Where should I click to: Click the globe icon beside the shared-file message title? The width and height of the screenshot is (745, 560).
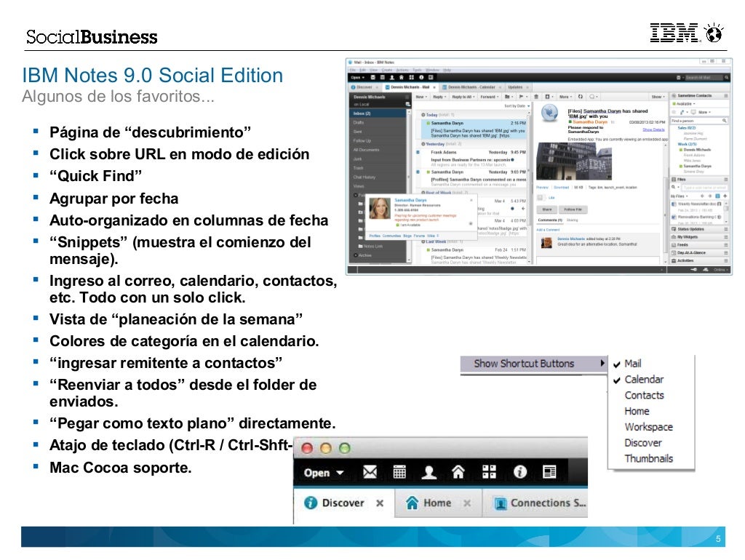click(550, 113)
